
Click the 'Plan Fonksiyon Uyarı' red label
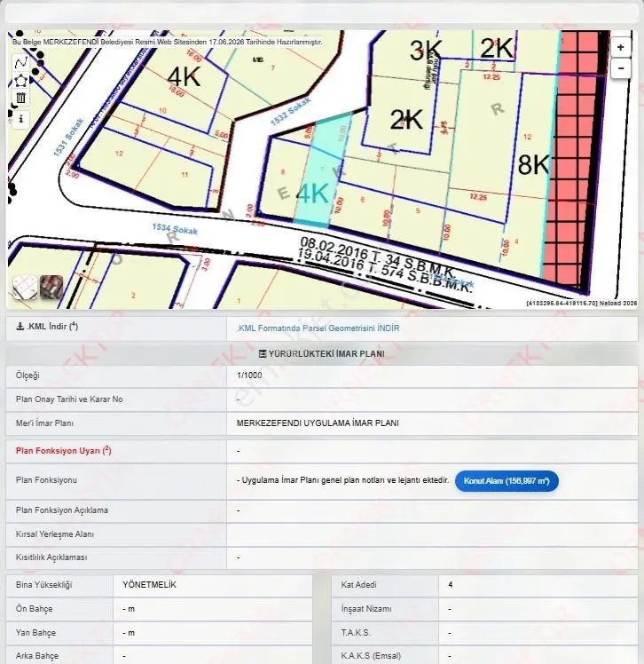tap(64, 451)
